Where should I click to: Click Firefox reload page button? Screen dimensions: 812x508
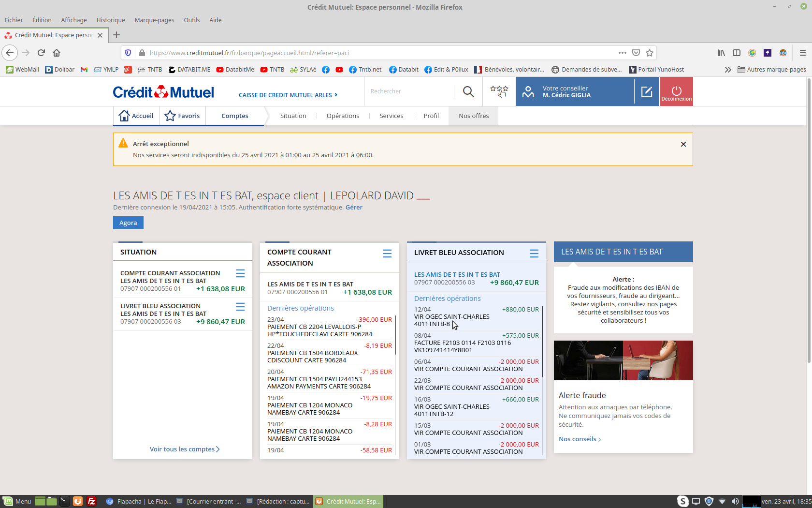[x=41, y=53]
